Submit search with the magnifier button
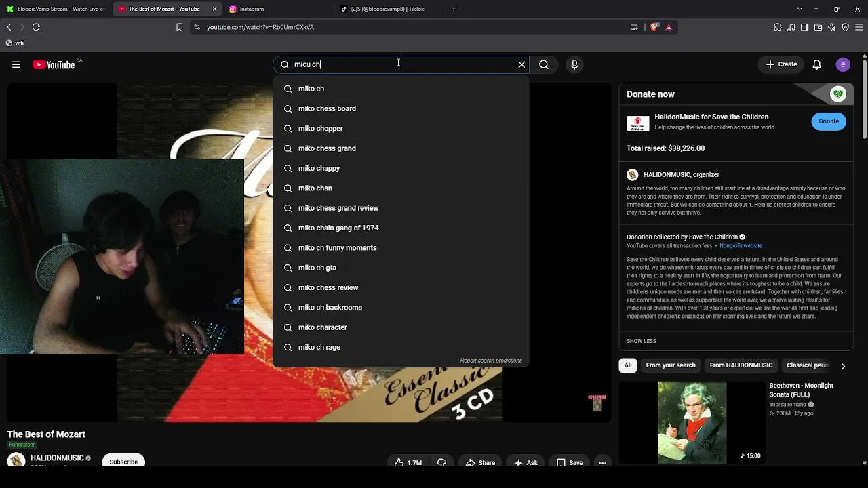Screen dimensions: 868x488 tap(544, 64)
